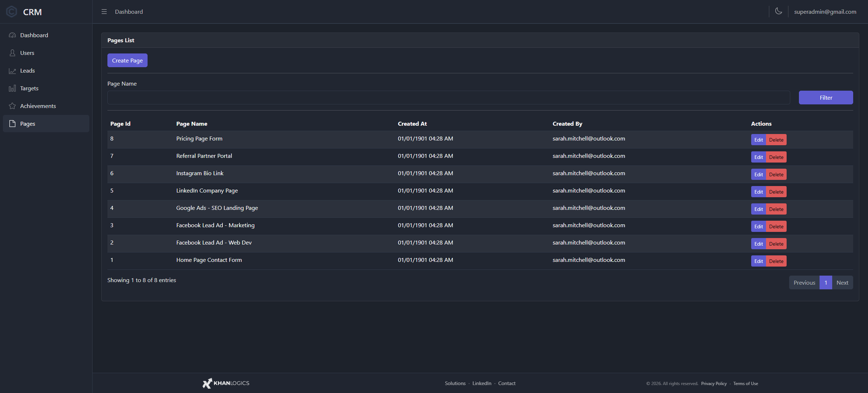
Task: Edit the Pricing Page Form row
Action: 759,140
